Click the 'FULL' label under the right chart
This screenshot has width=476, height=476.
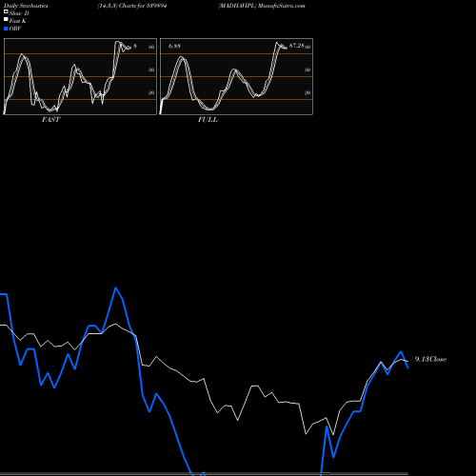coord(208,120)
